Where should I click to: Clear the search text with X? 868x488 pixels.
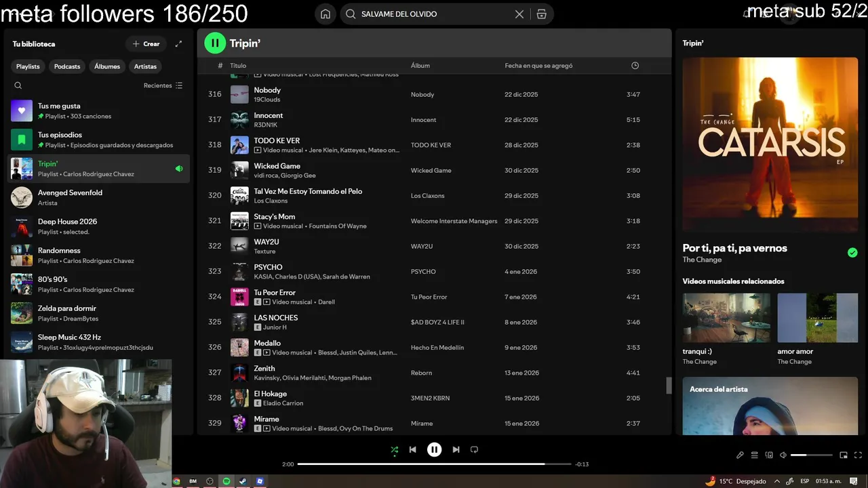(519, 14)
